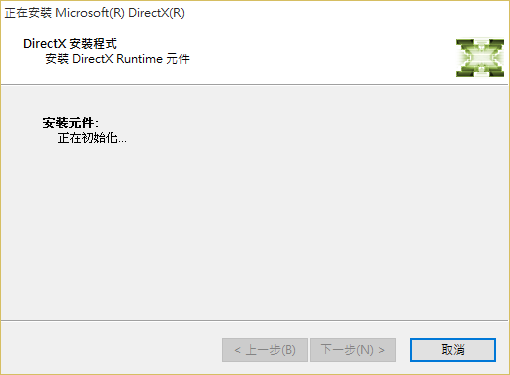Click DirectX(R) in the title bar
The height and width of the screenshot is (375, 510).
coord(156,13)
